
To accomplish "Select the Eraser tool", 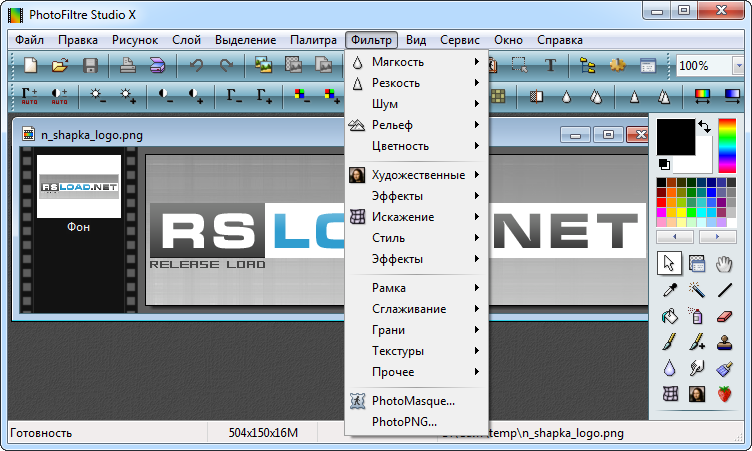I will [724, 316].
